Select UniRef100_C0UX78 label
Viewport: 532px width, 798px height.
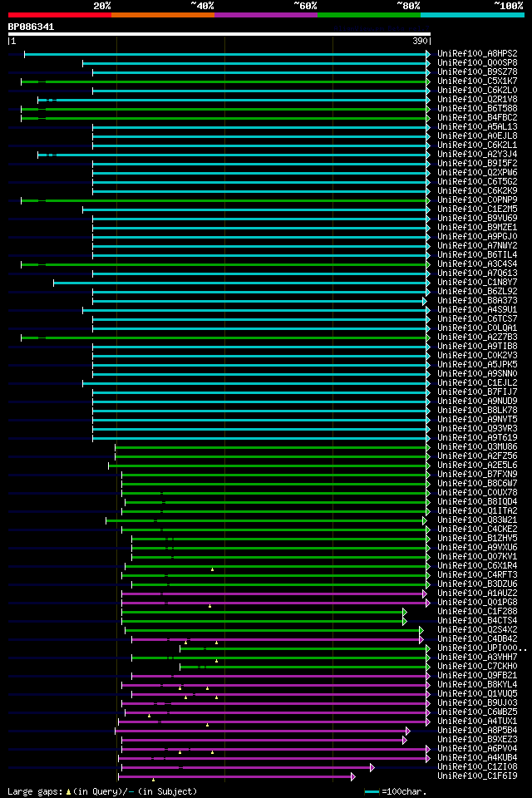click(x=477, y=493)
